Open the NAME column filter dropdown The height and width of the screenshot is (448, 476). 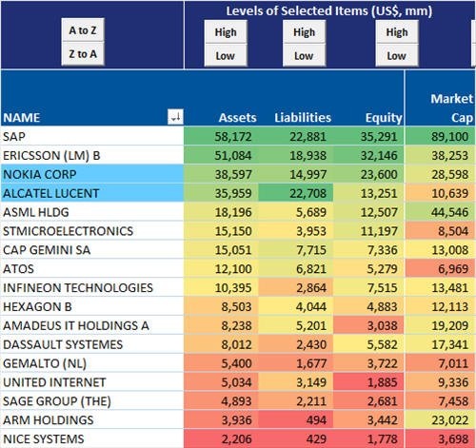coord(175,117)
